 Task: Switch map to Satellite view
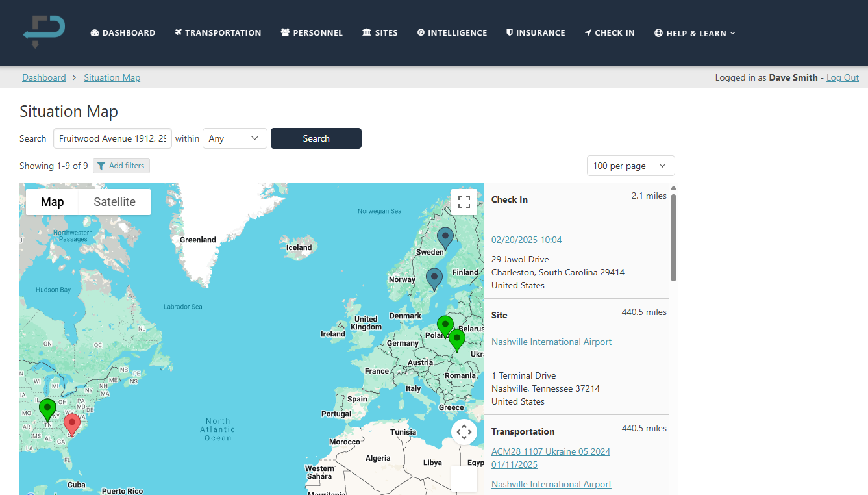115,202
